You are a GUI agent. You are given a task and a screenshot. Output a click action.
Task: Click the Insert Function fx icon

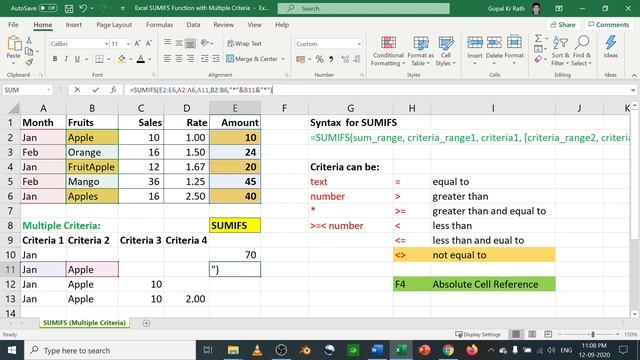(113, 90)
